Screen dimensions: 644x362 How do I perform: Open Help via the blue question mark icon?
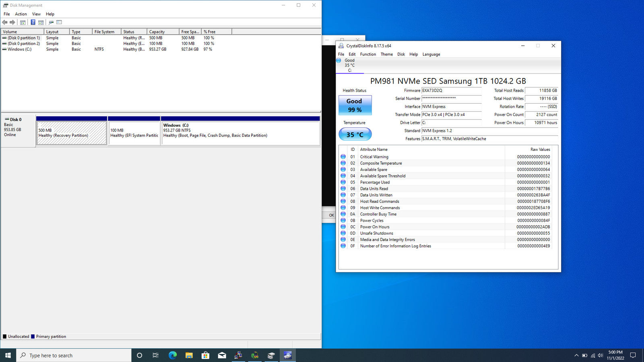click(33, 23)
